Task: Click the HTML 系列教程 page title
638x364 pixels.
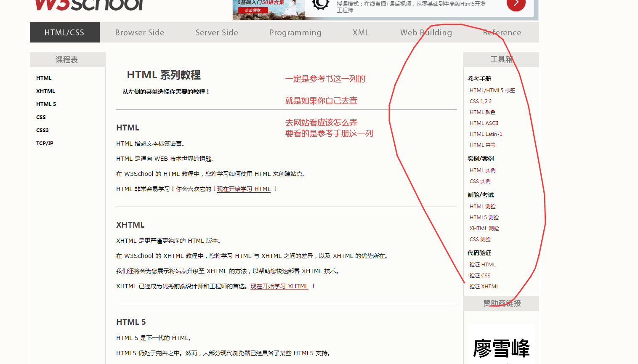Action: click(x=164, y=75)
